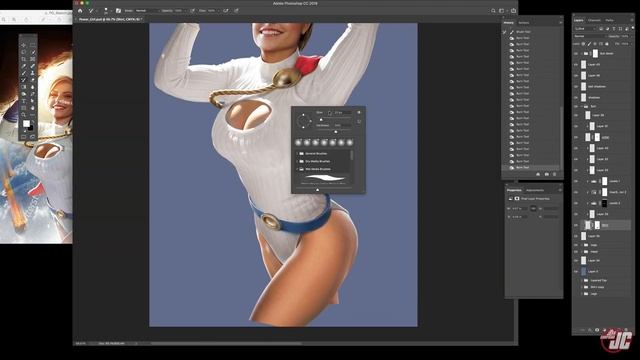Click the open .psd document tab
The height and width of the screenshot is (360, 640).
click(x=109, y=19)
